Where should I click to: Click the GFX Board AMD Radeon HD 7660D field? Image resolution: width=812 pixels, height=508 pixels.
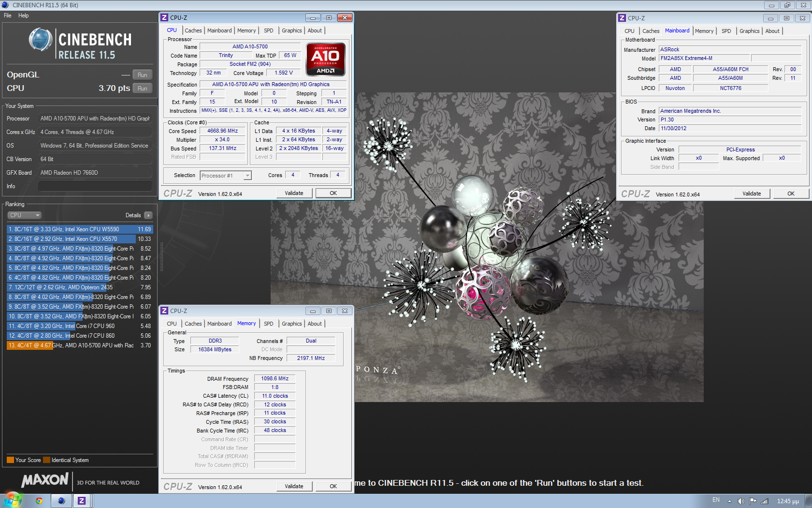coord(95,173)
